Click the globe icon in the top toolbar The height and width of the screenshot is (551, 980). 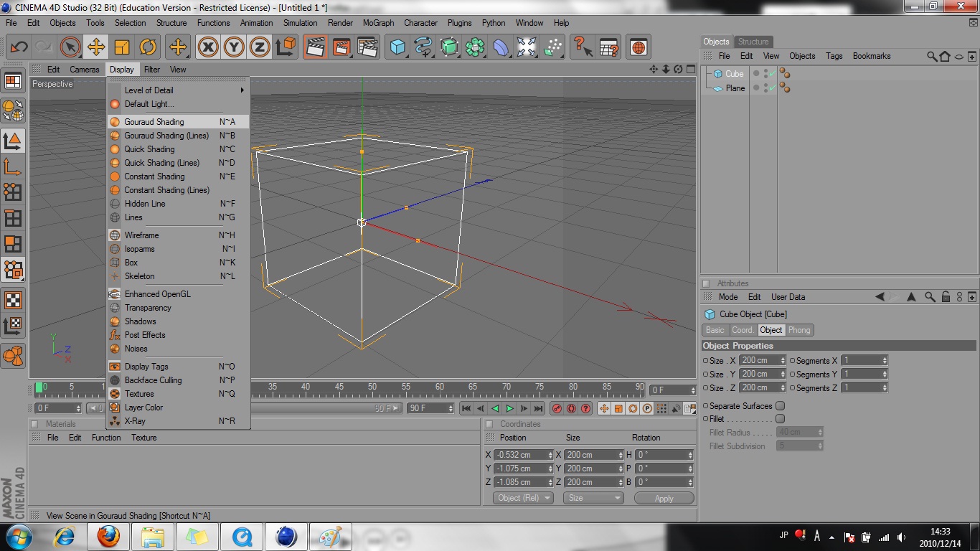[639, 47]
